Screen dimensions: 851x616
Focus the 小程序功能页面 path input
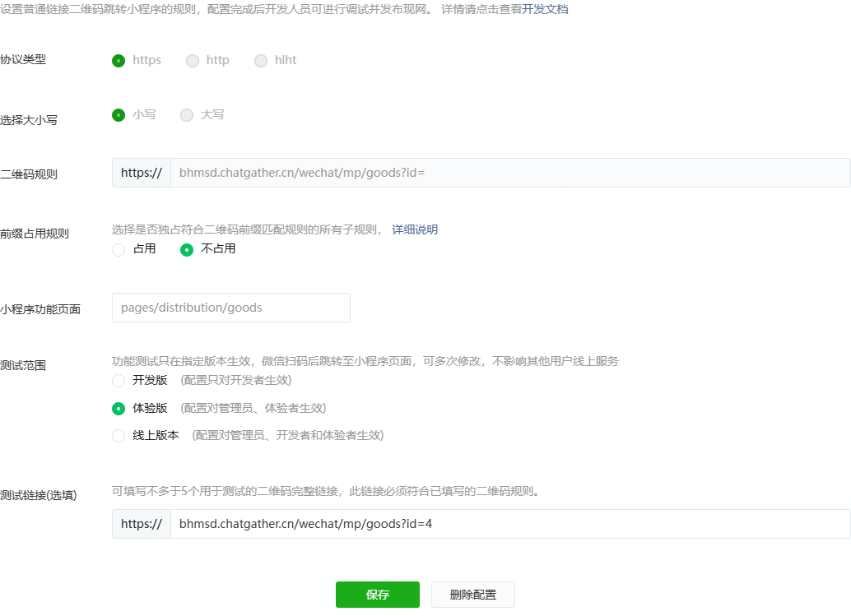(231, 308)
